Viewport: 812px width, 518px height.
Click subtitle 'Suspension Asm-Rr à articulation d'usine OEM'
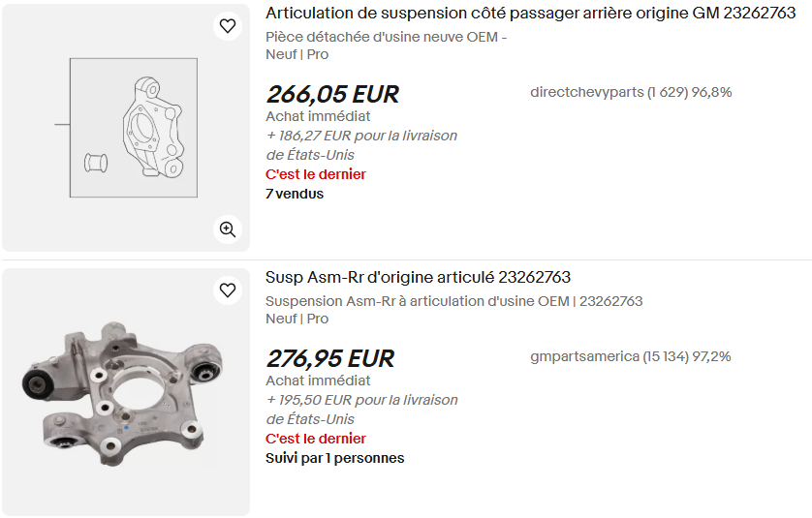453,301
